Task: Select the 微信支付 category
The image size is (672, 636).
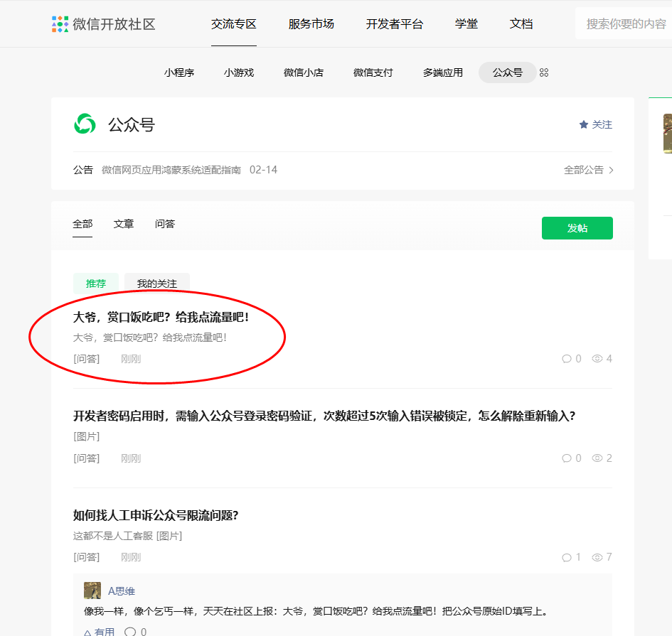Action: (x=373, y=72)
